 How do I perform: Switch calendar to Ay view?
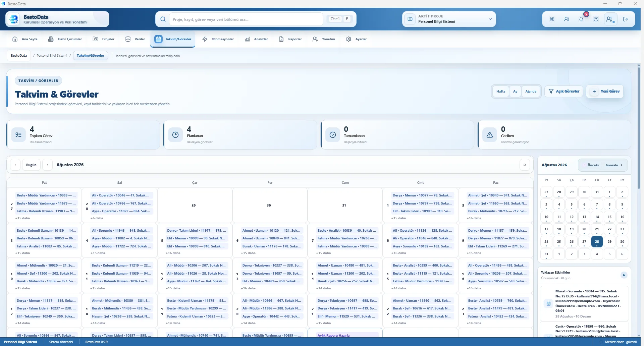pos(515,91)
